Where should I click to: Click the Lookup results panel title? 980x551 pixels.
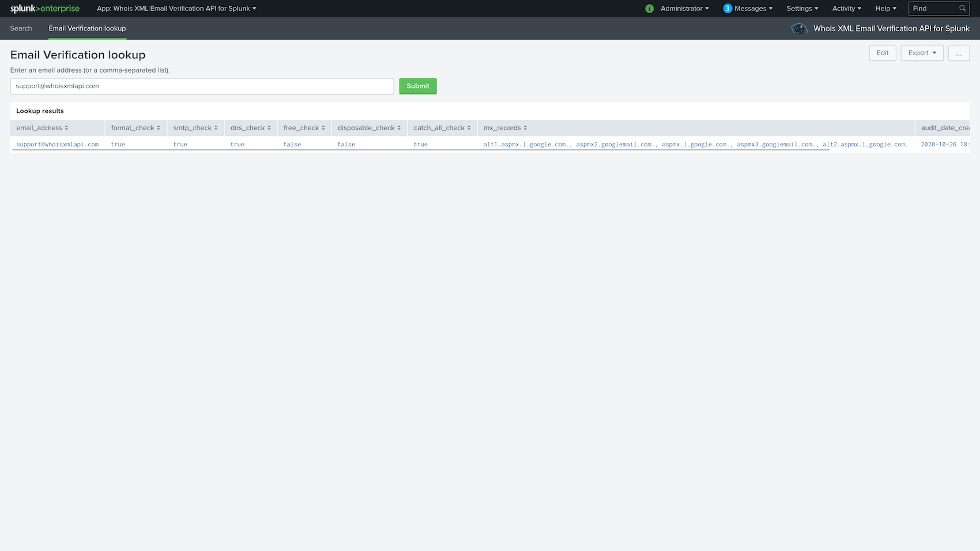40,111
